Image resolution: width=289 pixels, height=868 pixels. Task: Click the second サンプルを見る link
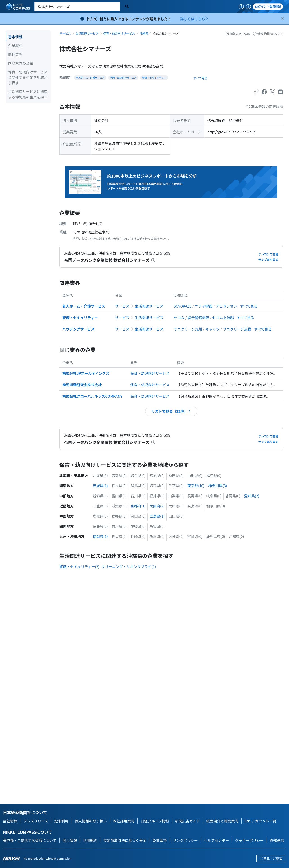click(268, 442)
